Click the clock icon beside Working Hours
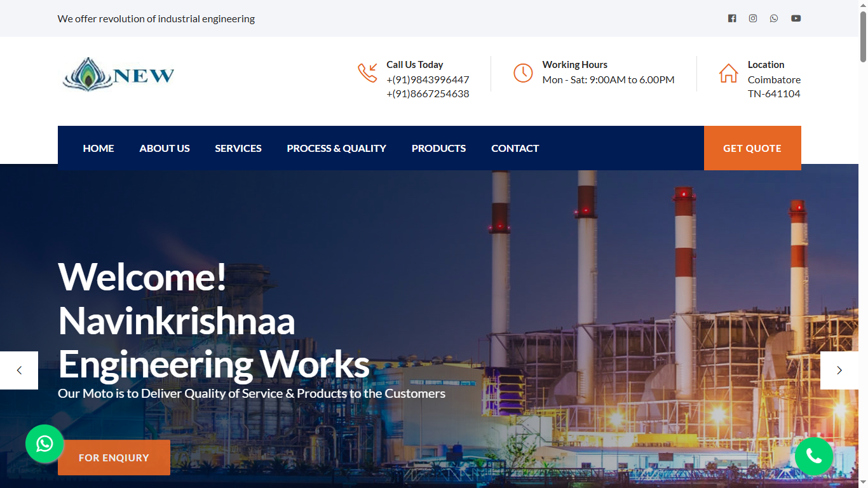This screenshot has height=488, width=868. (523, 72)
